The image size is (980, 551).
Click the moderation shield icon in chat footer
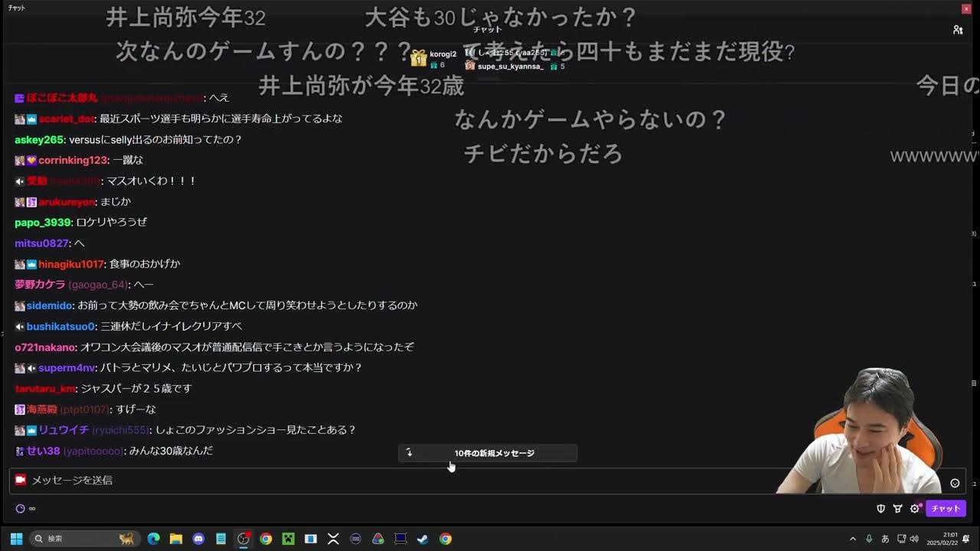[881, 508]
